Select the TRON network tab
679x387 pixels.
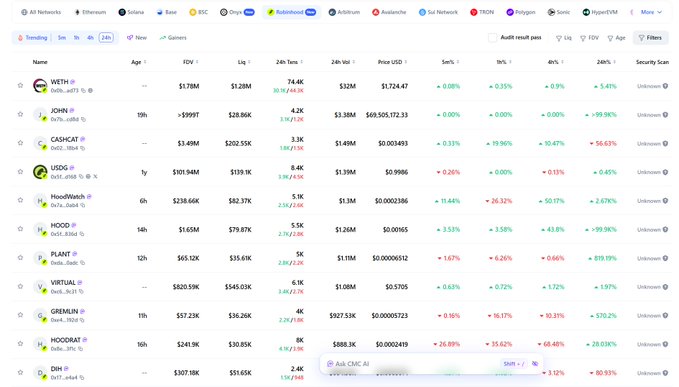coord(482,12)
